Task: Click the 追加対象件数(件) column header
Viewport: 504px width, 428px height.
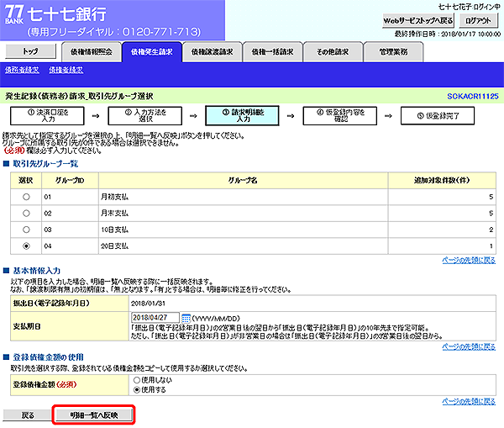Action: tap(442, 181)
